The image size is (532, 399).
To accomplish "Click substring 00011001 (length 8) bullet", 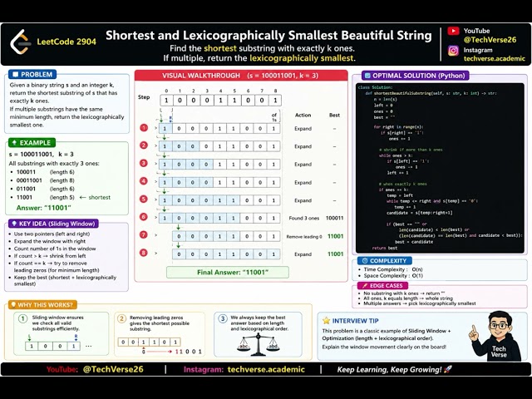I will (42, 180).
